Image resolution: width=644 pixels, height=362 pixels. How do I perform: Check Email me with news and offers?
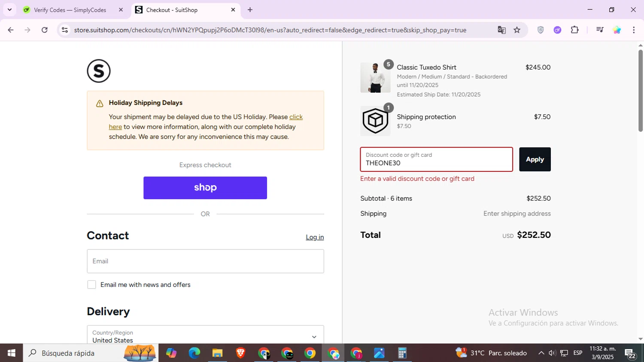click(91, 285)
